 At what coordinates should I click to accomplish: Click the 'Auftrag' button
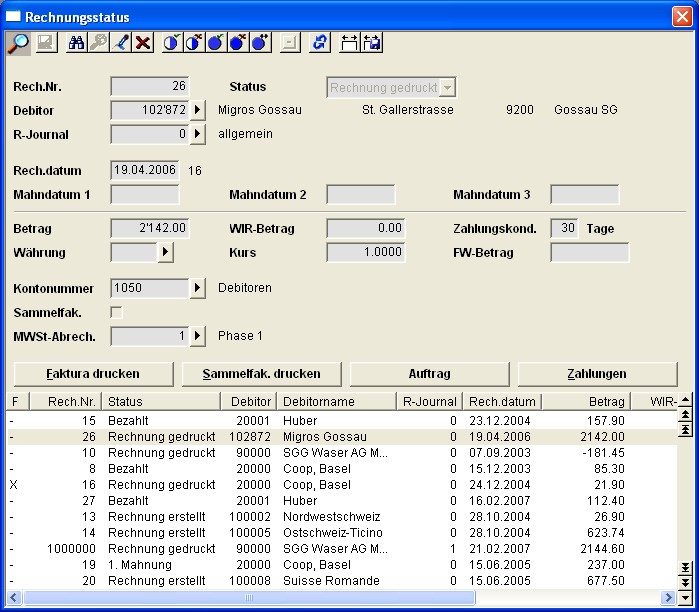coord(429,374)
